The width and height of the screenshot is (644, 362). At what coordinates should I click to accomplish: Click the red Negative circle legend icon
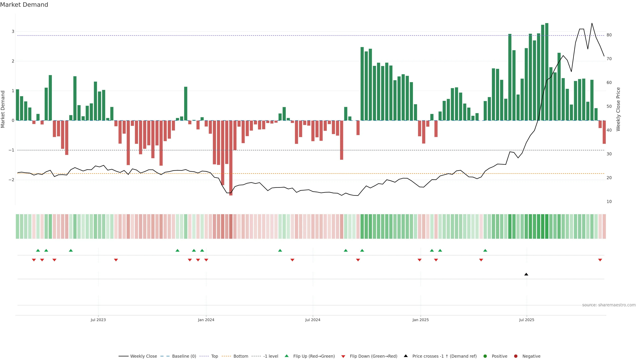tap(516, 356)
